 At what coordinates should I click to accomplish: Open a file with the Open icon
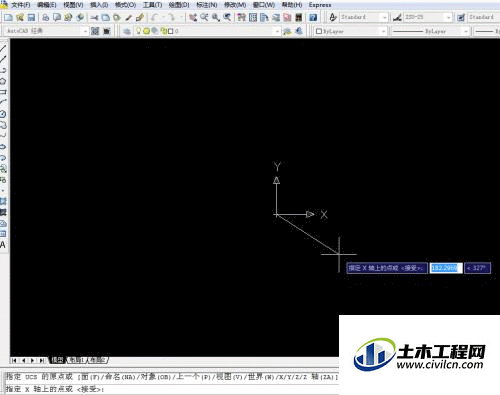20,17
